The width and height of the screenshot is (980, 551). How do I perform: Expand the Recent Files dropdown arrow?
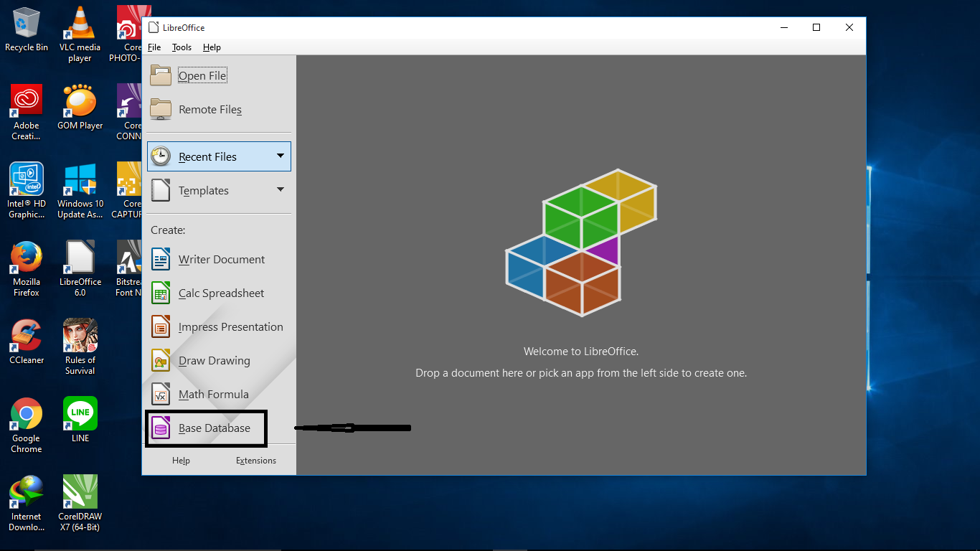(x=281, y=156)
